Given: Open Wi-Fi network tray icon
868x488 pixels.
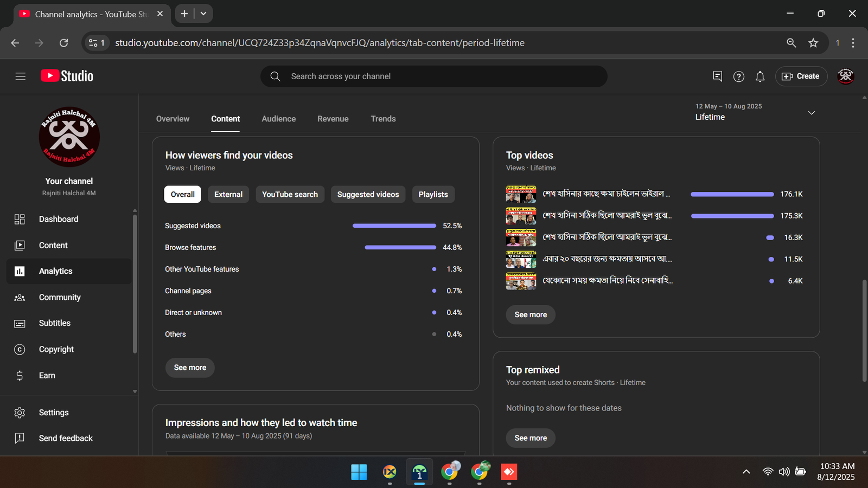Looking at the screenshot, I should 768,472.
